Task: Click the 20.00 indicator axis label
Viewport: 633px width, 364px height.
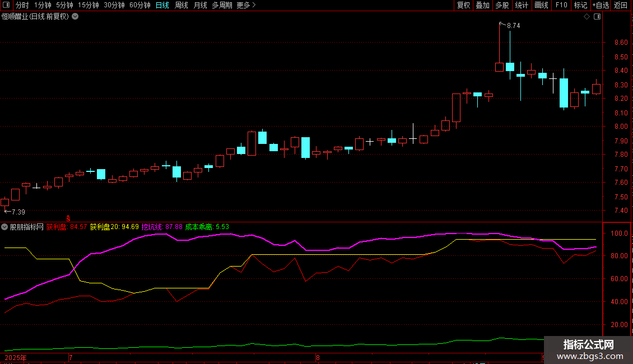Action: (x=619, y=324)
